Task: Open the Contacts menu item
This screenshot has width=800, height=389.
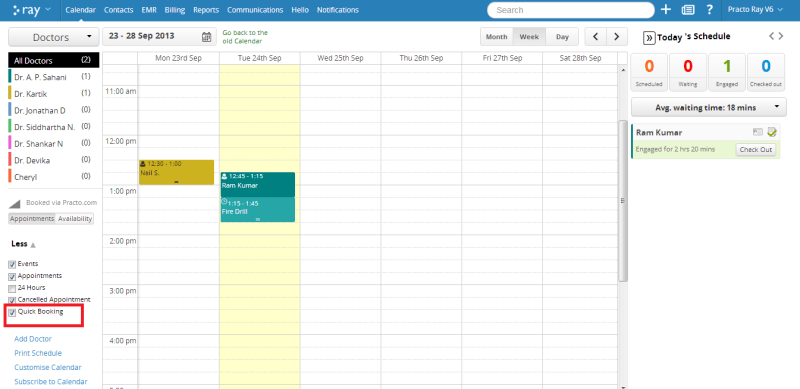Action: (x=118, y=10)
